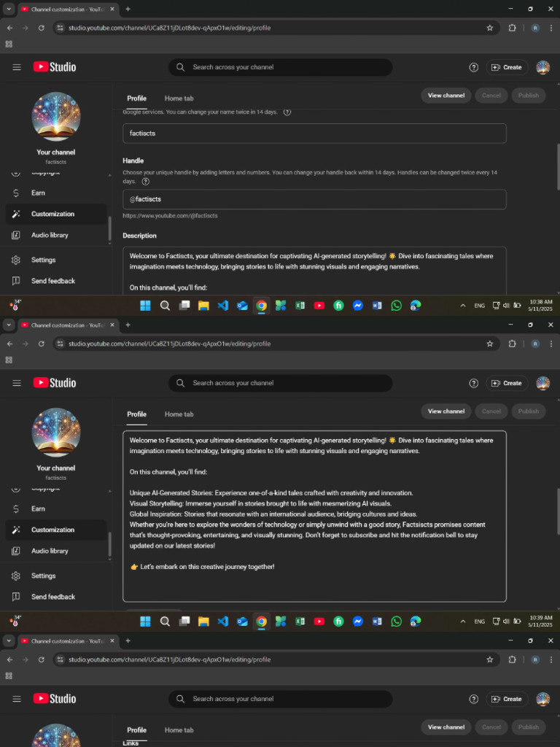
Task: Click the channel picture thumbnail in the 10:38 AM capture
Action: 55,117
